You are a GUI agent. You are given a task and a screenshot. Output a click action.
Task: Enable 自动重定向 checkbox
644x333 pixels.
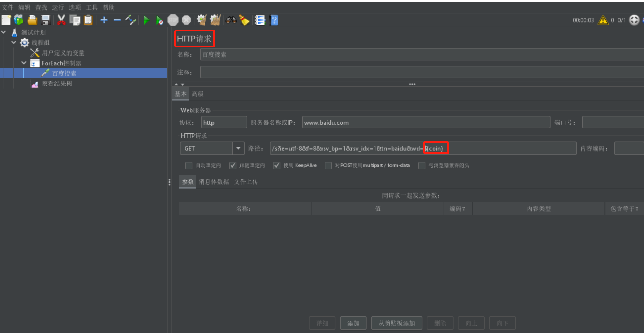click(189, 165)
